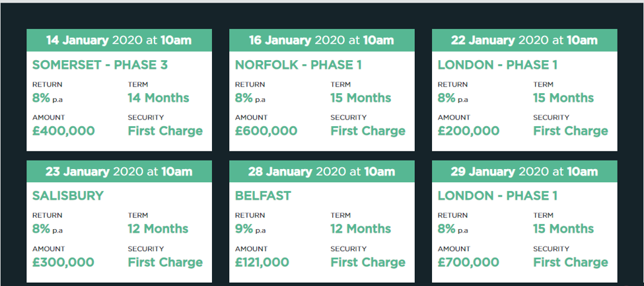Screen dimensions: 644x286
Task: Click the £600,000 amount in Norfolk card
Action: [266, 131]
